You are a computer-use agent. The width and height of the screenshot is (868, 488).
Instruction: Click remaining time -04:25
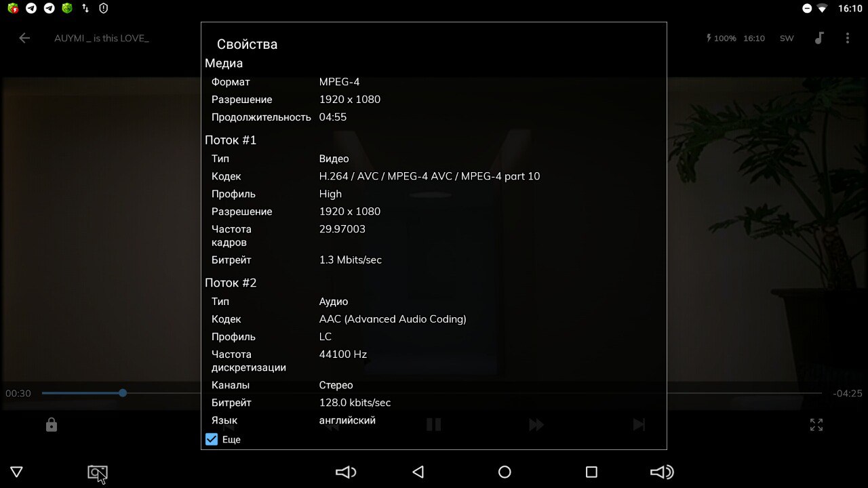pos(848,393)
